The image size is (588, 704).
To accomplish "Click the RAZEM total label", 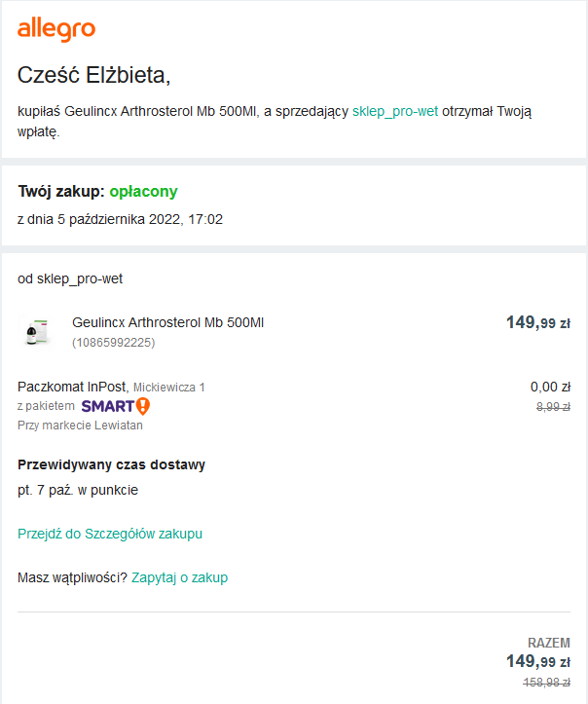I will tap(548, 643).
